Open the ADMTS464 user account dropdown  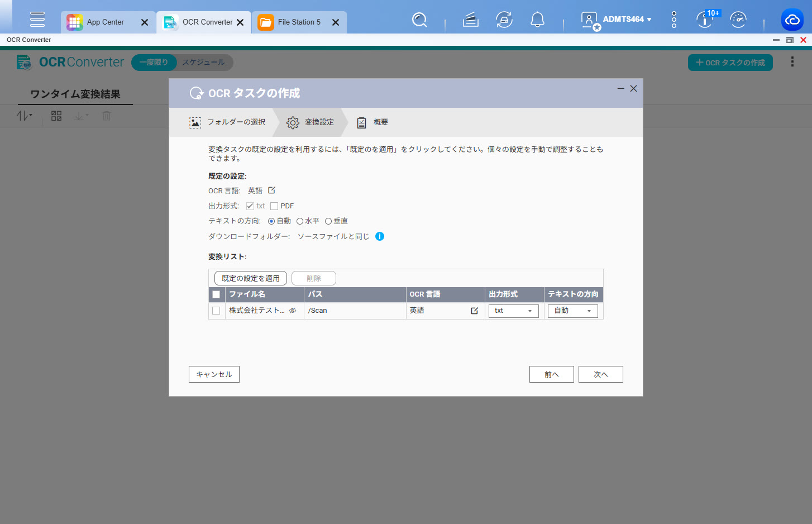tap(627, 20)
